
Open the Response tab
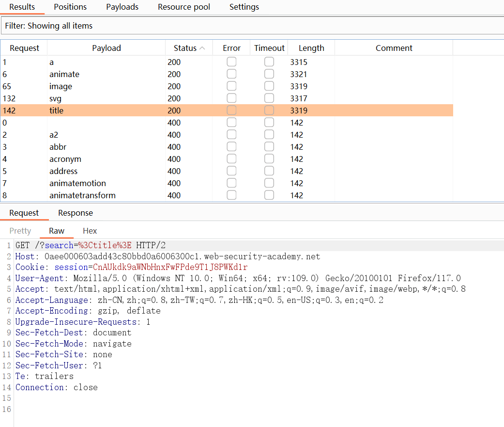(x=76, y=213)
